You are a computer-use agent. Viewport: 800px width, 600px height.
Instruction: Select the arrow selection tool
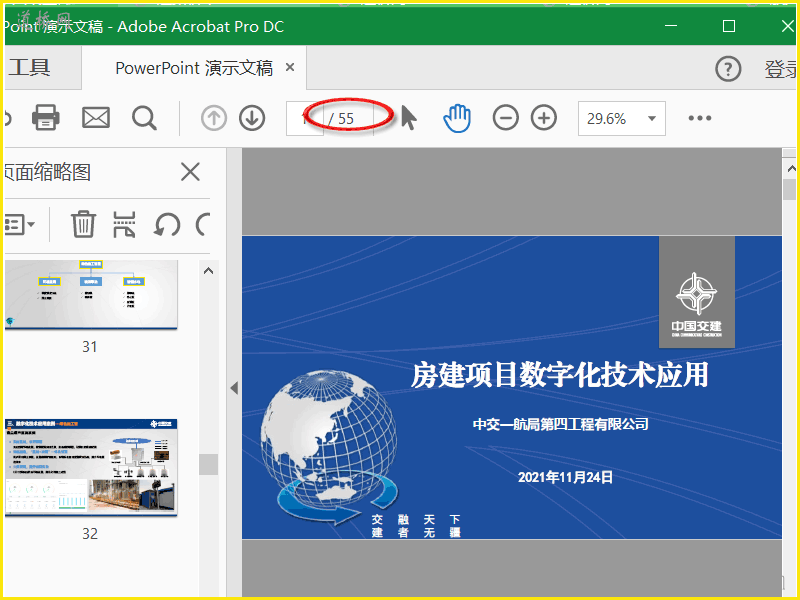409,118
